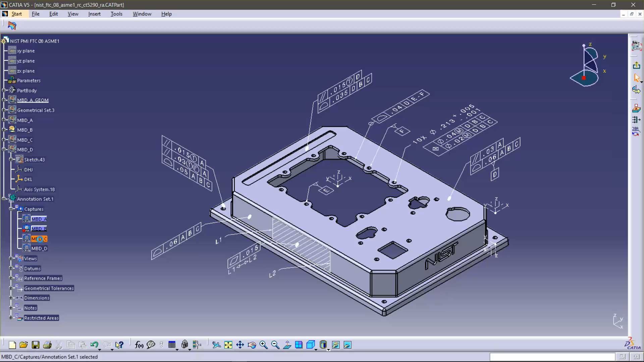
Task: Click the Undo arrow icon
Action: [x=94, y=345]
